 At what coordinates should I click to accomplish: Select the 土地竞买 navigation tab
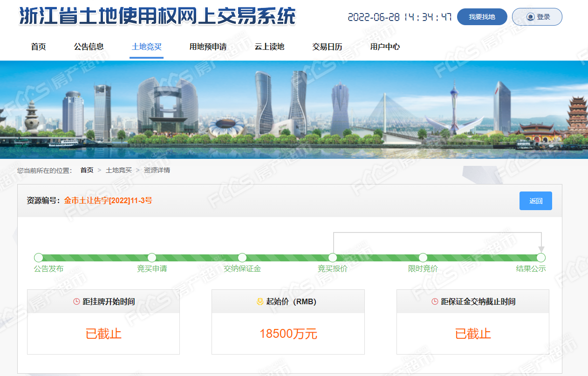[x=146, y=47]
